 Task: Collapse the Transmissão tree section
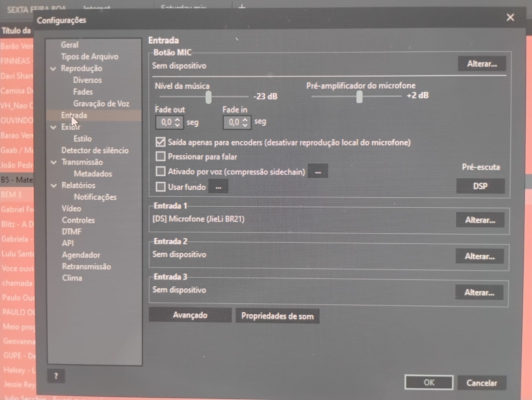(x=54, y=162)
